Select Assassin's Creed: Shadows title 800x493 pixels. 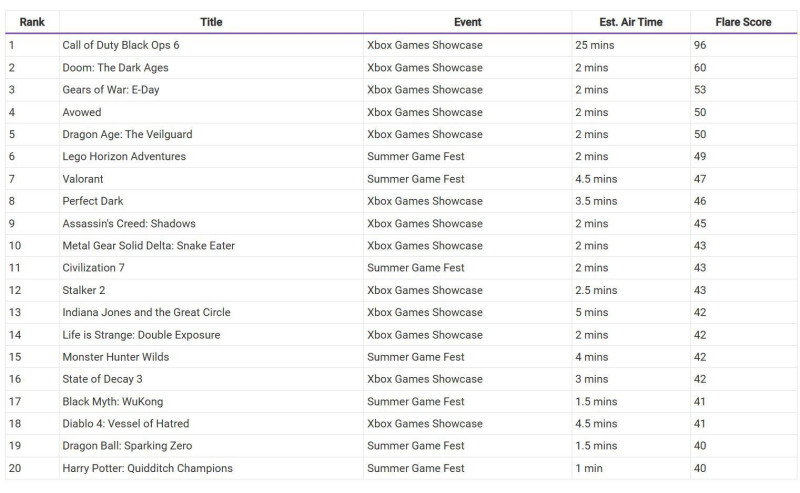pos(129,224)
